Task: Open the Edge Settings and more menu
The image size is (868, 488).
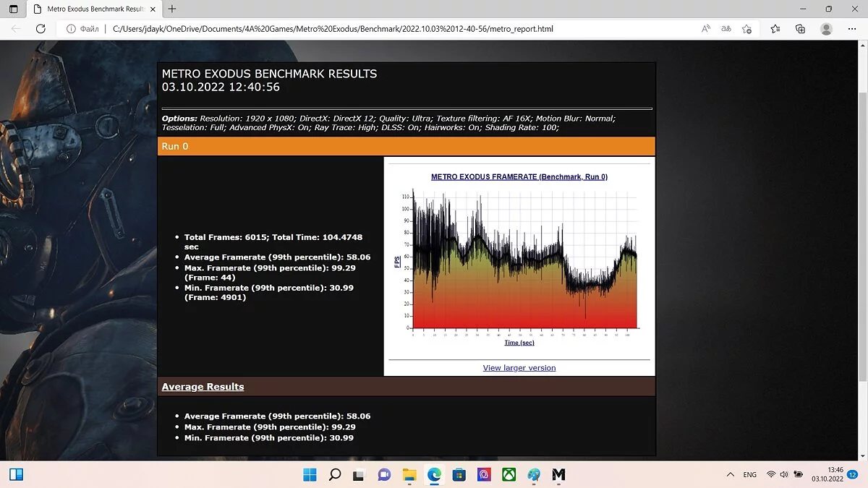Action: click(852, 29)
